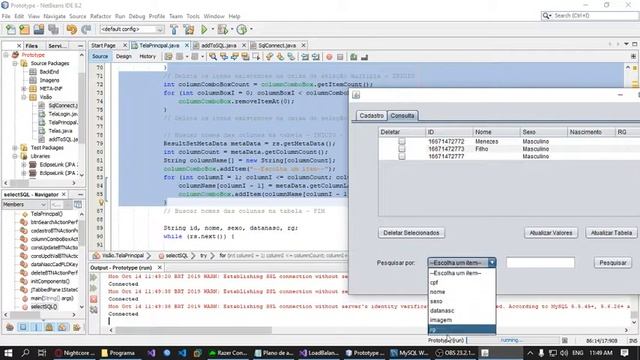
Task: Click the Profile Project toolbar icon
Action: 242,29
